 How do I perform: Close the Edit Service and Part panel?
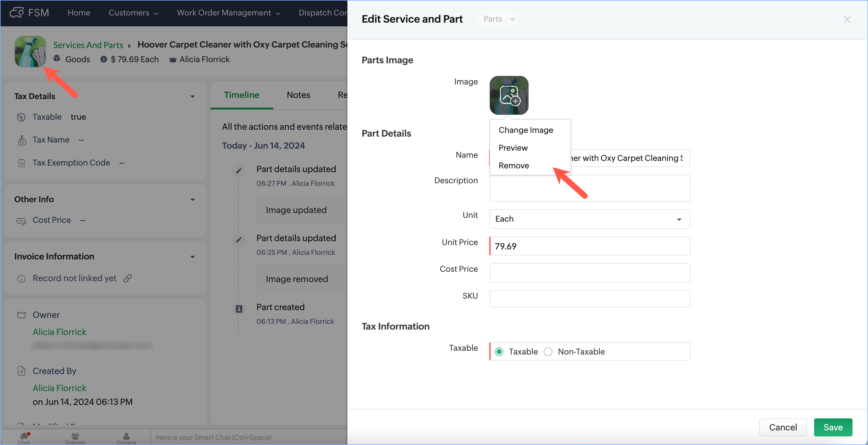(x=847, y=19)
